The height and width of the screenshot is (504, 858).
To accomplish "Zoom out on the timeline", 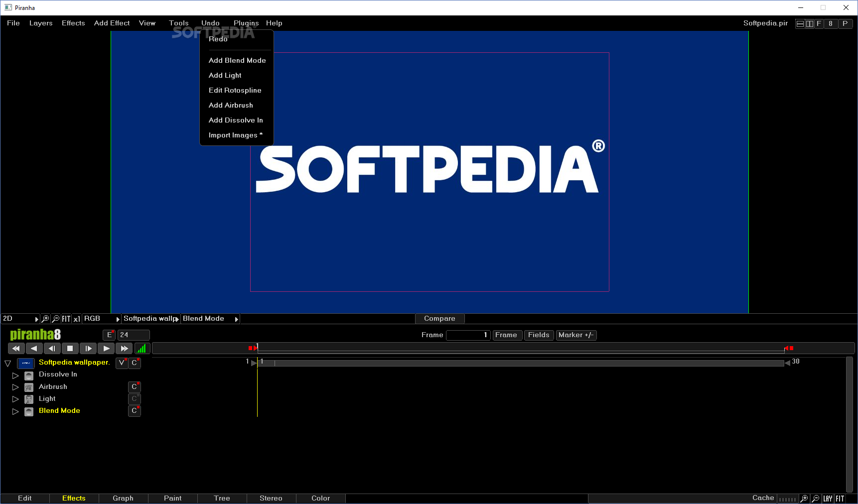I will tap(816, 499).
